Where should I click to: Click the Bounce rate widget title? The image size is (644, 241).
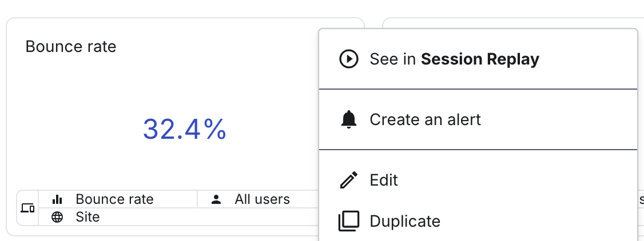tap(71, 47)
